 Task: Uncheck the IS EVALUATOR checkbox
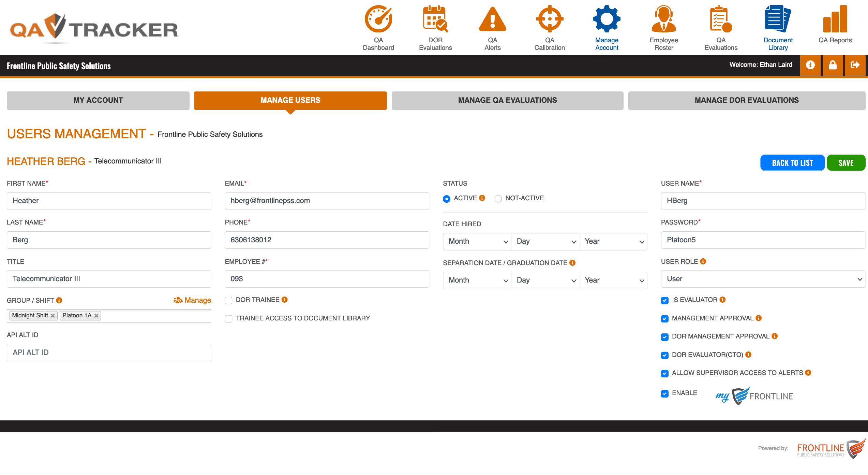665,300
